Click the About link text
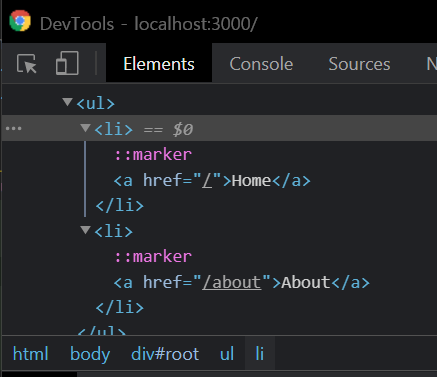The width and height of the screenshot is (437, 377). (306, 283)
